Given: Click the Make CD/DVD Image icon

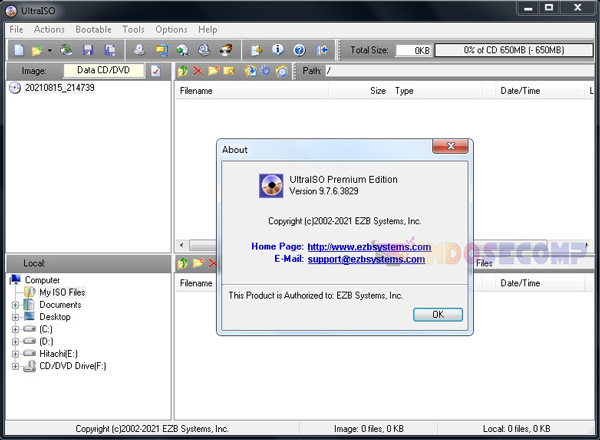Looking at the screenshot, I should click(x=140, y=50).
